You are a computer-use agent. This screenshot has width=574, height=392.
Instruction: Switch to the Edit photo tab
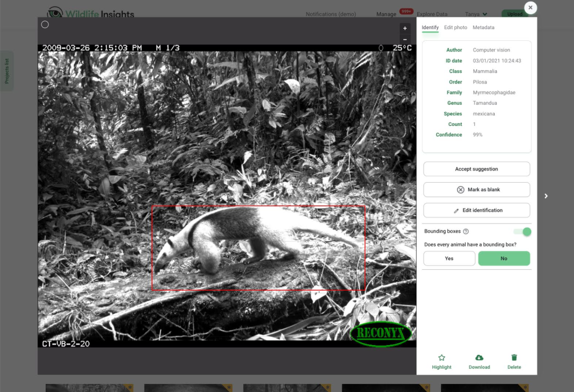coord(455,28)
